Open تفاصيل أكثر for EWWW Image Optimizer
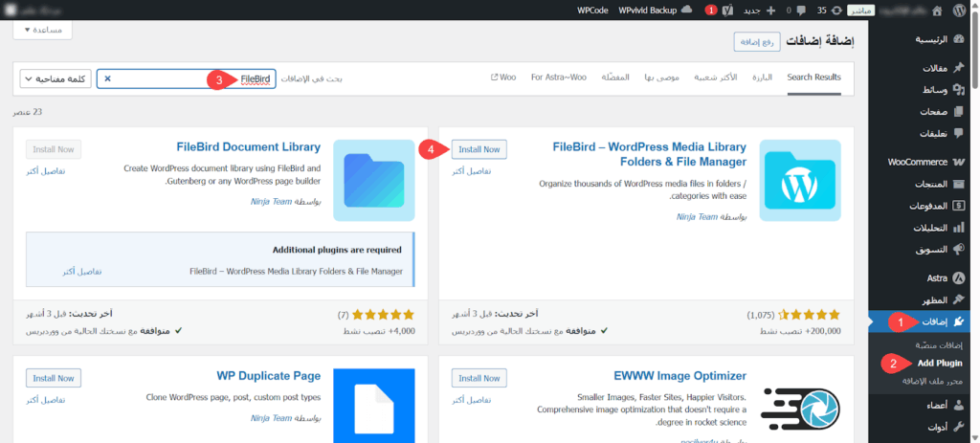980x443 pixels. click(x=472, y=399)
